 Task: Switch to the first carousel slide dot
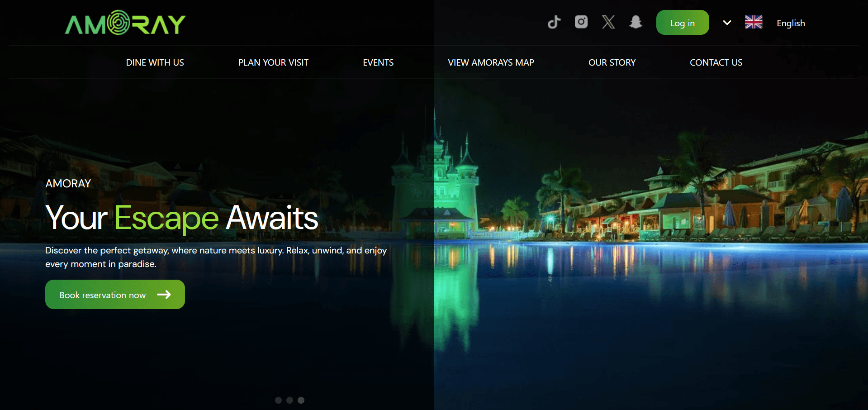(x=278, y=400)
